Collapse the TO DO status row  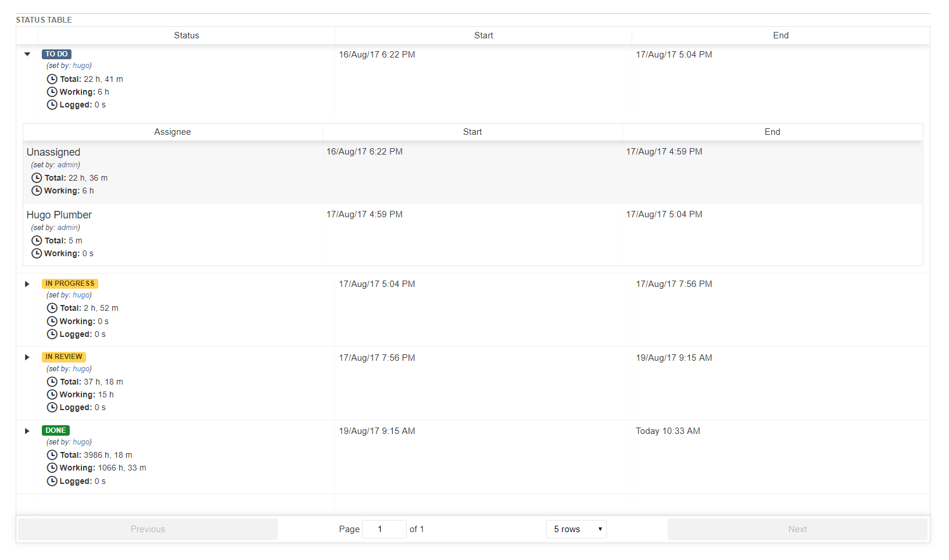pyautogui.click(x=27, y=54)
